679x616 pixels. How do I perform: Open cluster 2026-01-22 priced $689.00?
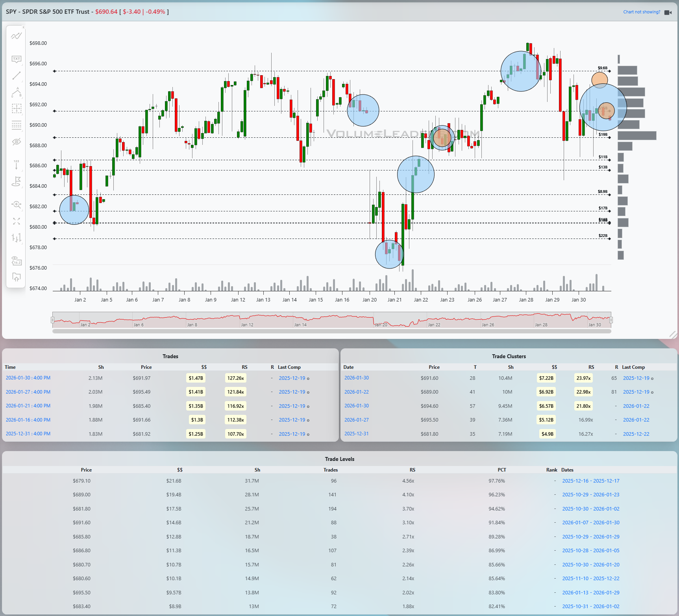tap(357, 392)
